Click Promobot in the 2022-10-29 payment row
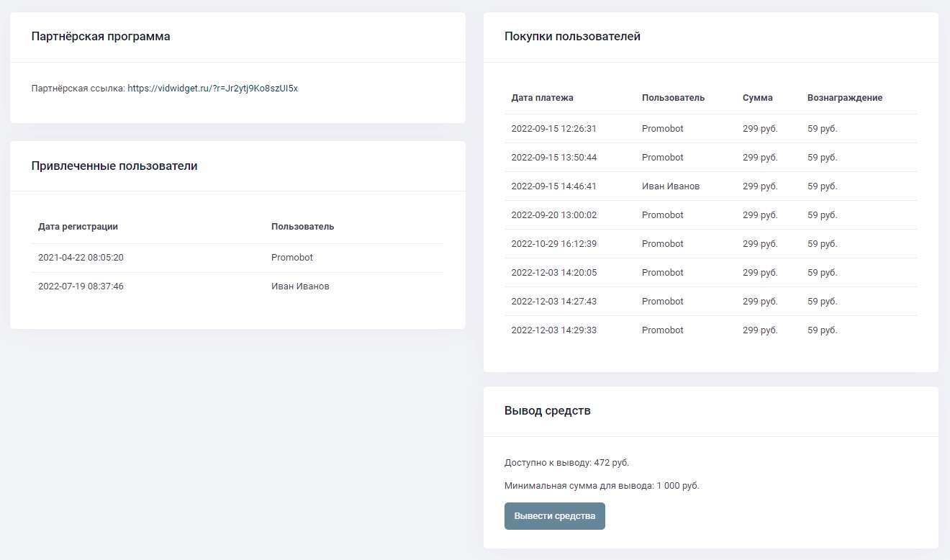 (663, 244)
